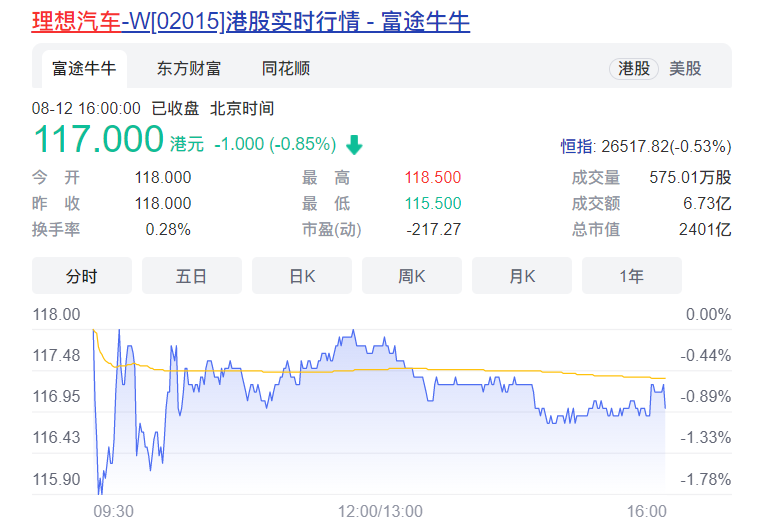Open the 日K daily candlestick chart
Viewport: 773px width, 527px height.
[302, 276]
